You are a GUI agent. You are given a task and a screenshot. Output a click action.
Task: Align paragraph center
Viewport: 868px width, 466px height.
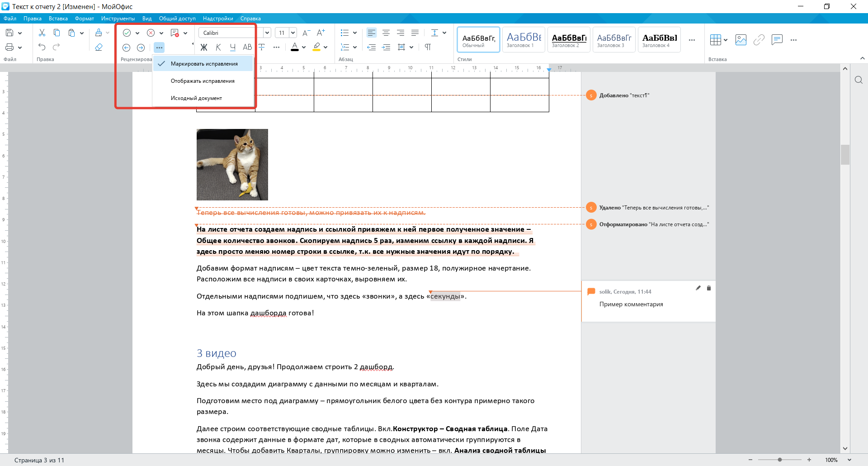click(386, 33)
